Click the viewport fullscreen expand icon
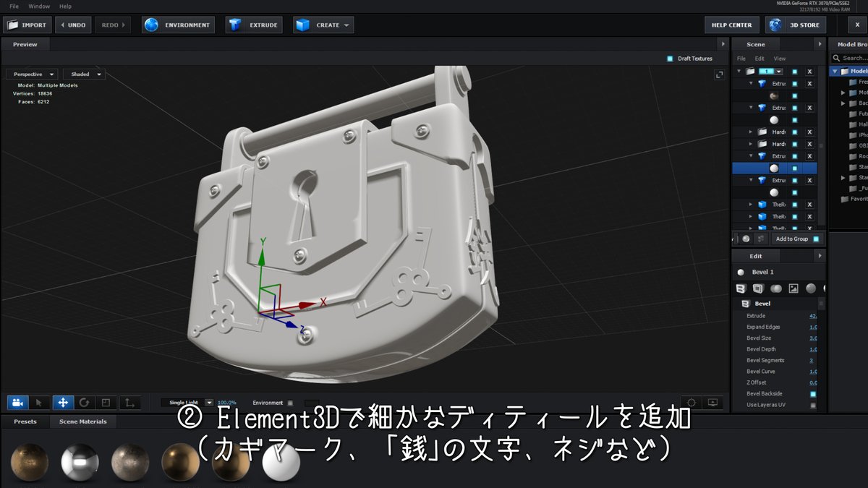The height and width of the screenshot is (488, 868). (x=719, y=74)
